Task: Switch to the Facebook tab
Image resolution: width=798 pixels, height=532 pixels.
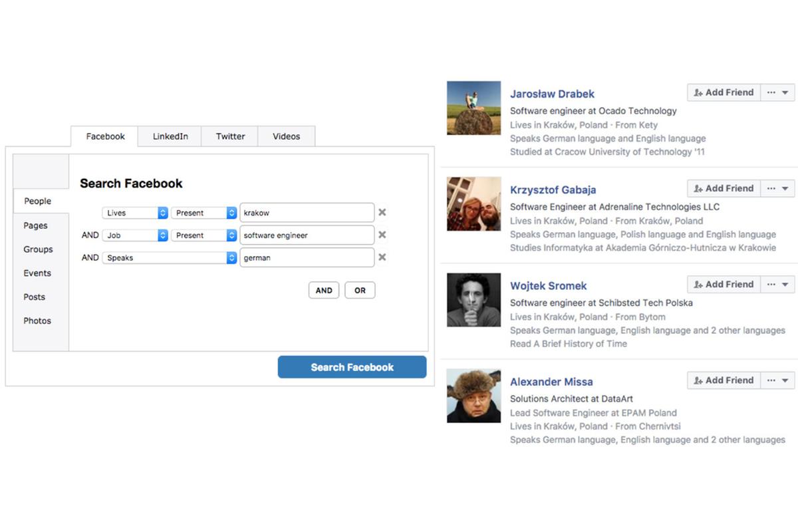Action: [105, 136]
